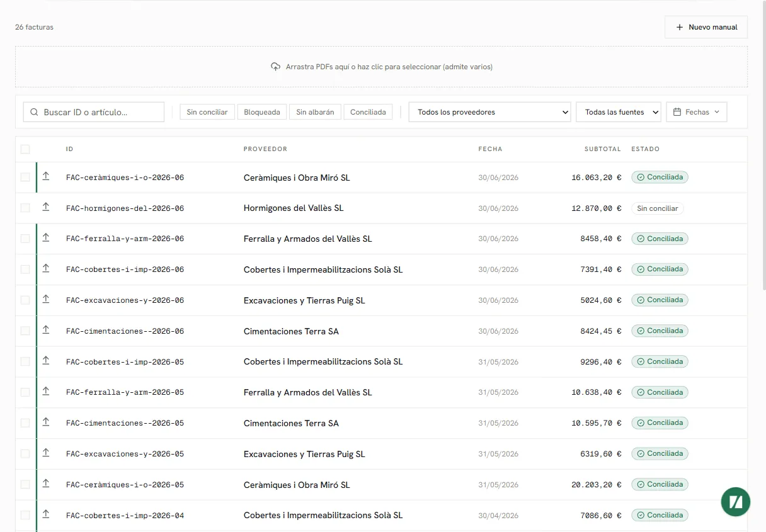This screenshot has width=766, height=532.
Task: Click Sin conciliar badge of Hormigones del Vallès
Action: click(x=658, y=208)
